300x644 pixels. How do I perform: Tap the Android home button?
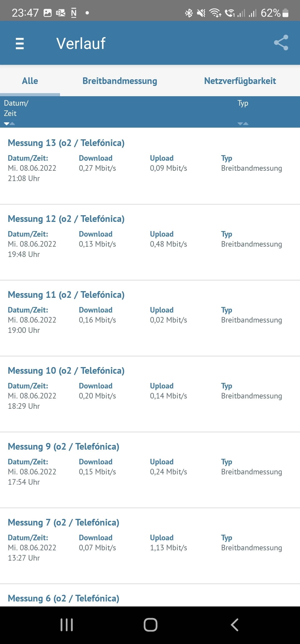coord(150,625)
